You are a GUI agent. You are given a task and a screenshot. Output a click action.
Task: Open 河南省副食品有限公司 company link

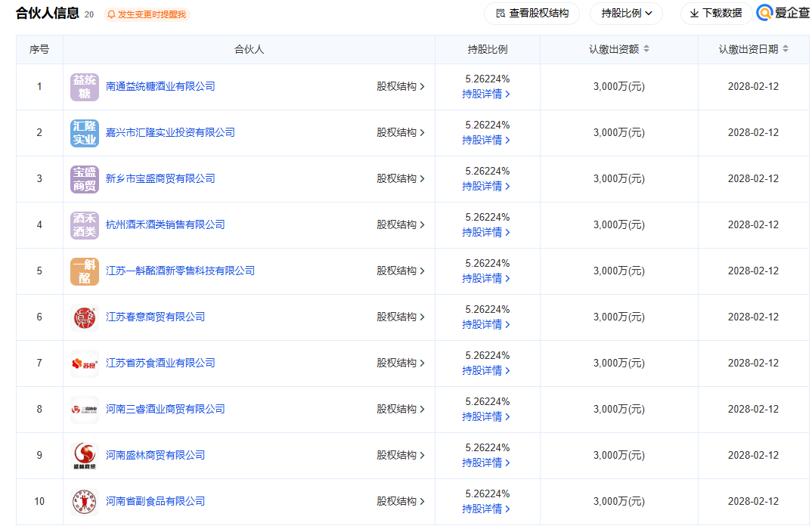[x=155, y=501]
